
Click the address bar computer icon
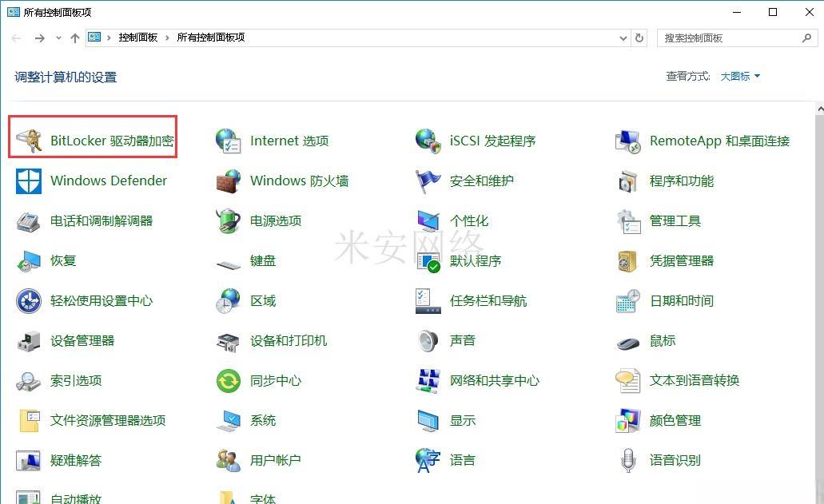pos(94,38)
